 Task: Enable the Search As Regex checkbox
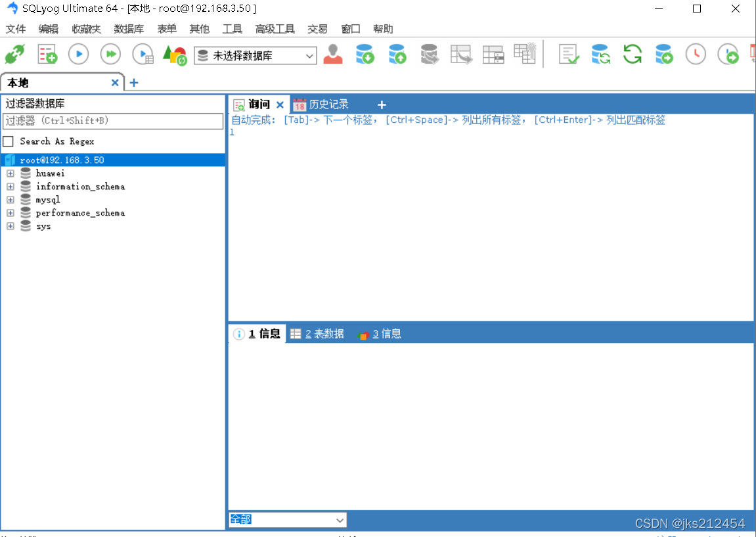(x=8, y=141)
